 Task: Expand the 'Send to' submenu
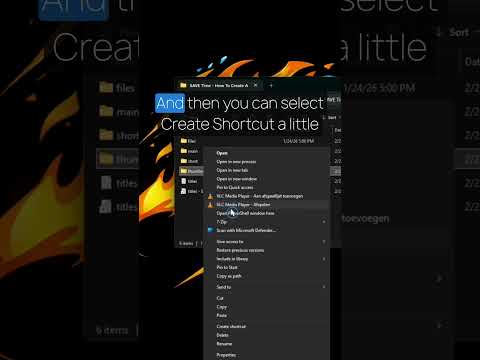pos(267,287)
